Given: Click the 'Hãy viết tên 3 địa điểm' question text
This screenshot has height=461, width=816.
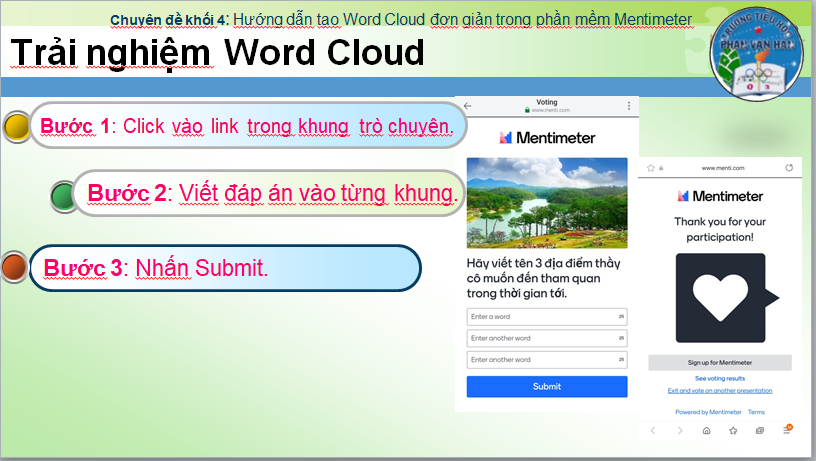Looking at the screenshot, I should (x=544, y=278).
